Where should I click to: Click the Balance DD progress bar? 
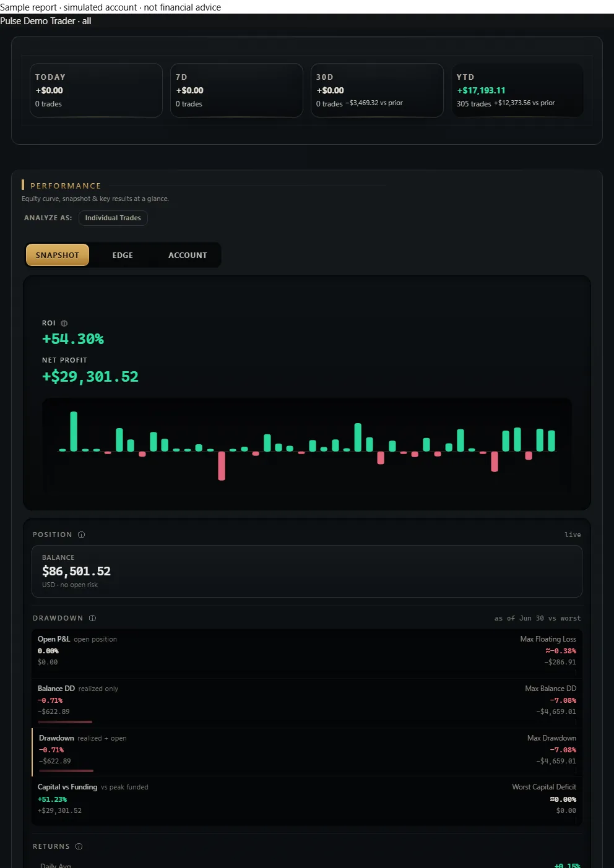pos(65,722)
